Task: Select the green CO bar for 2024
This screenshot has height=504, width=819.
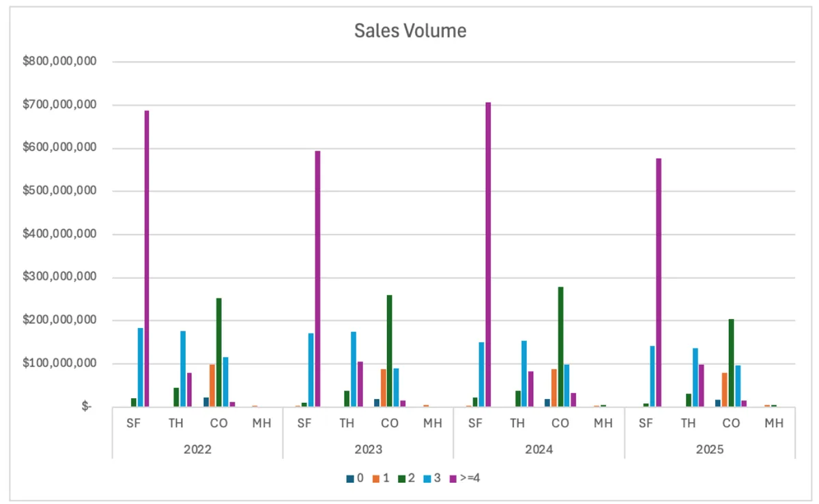Action: (560, 346)
